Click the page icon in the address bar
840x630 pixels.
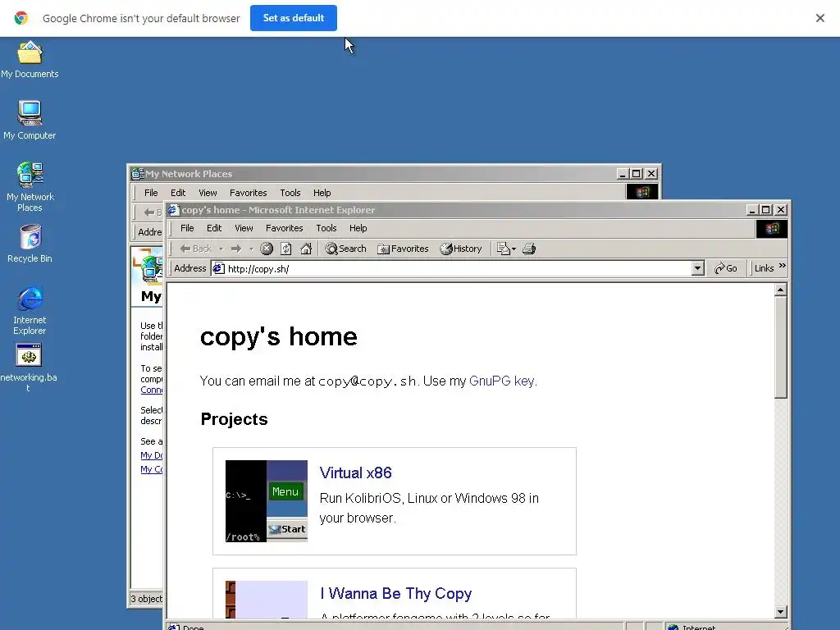(x=218, y=268)
